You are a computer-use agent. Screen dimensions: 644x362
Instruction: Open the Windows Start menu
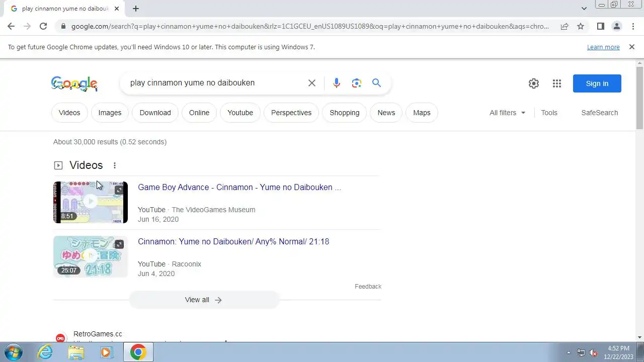pos(14,352)
